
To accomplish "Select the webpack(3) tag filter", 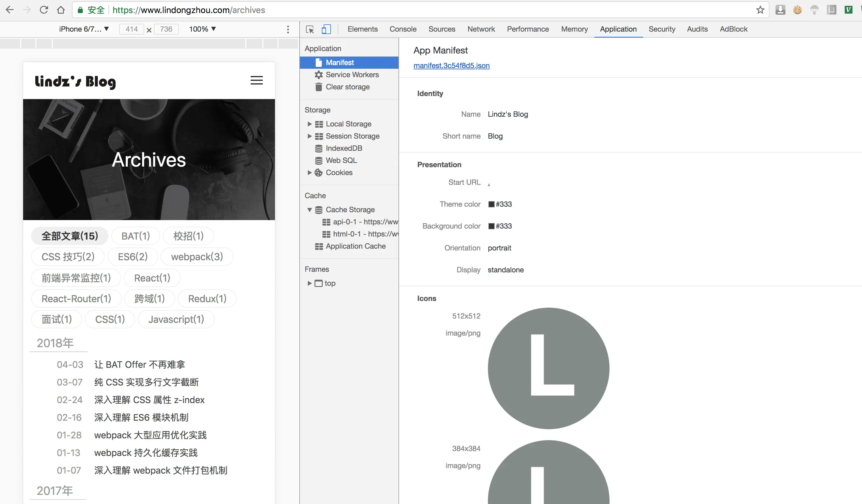I will (x=197, y=257).
